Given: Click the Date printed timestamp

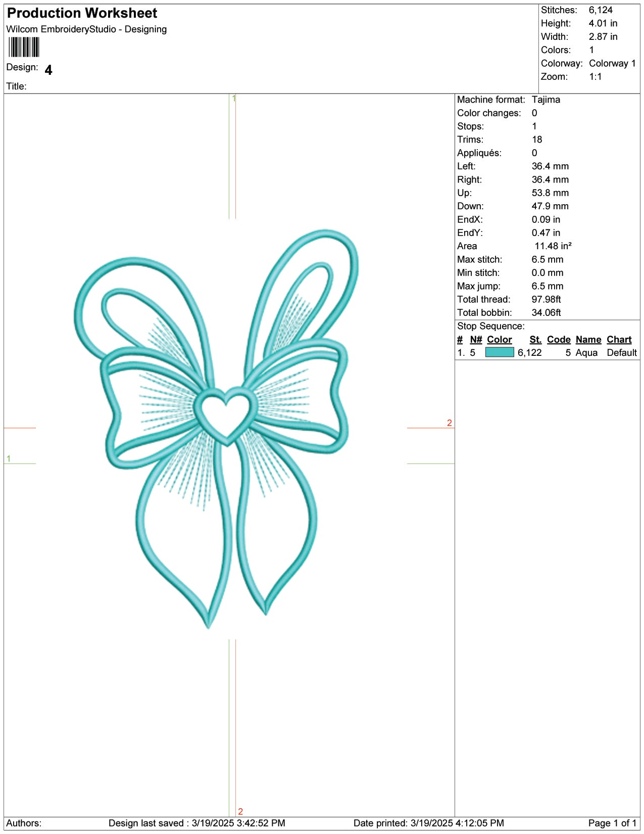Looking at the screenshot, I should pos(428,823).
